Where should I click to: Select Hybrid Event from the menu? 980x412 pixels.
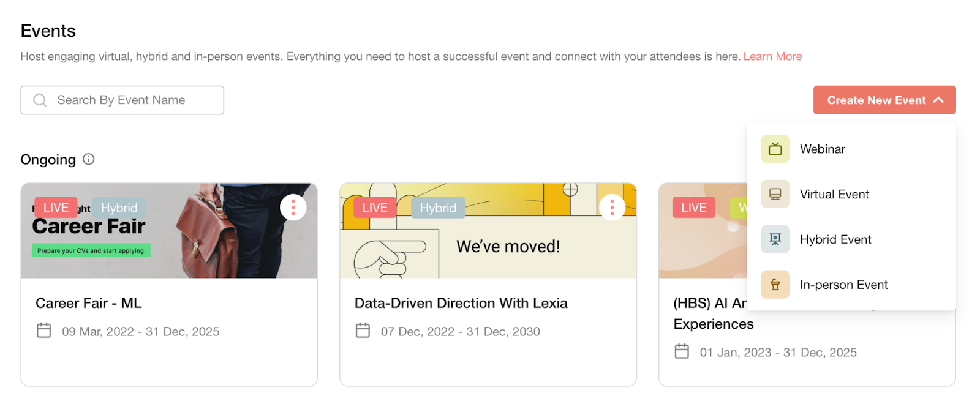[x=835, y=240]
